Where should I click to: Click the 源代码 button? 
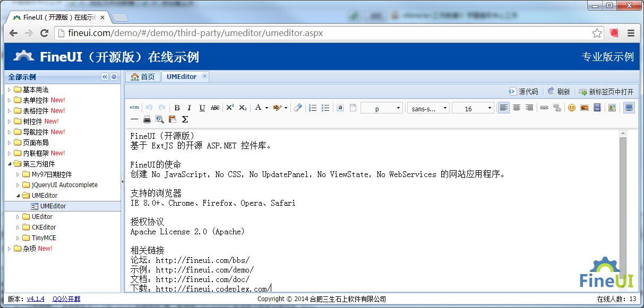[x=523, y=92]
